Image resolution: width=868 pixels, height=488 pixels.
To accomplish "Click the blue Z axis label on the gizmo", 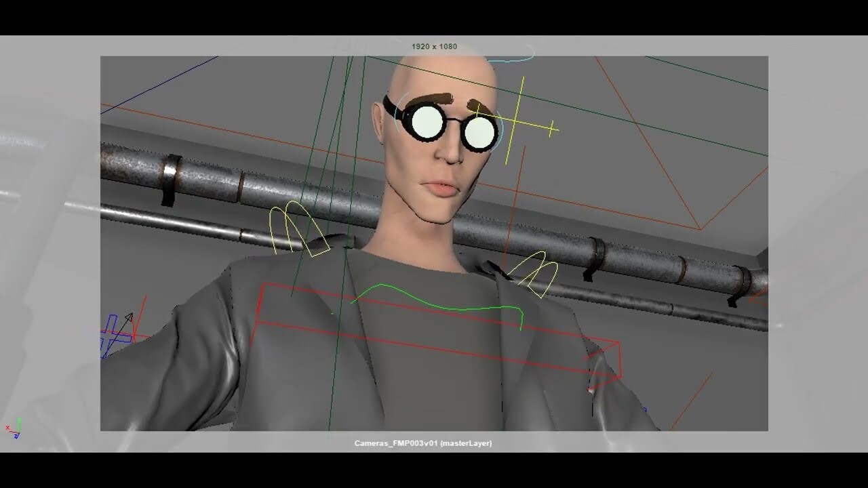I will click(x=16, y=436).
